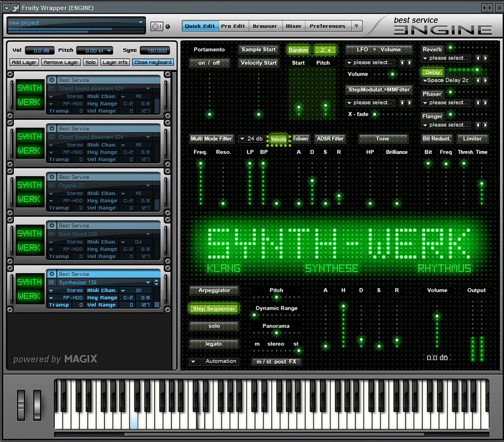
Task: Click the keyboard horizontal scrollbar
Action: [x=274, y=434]
